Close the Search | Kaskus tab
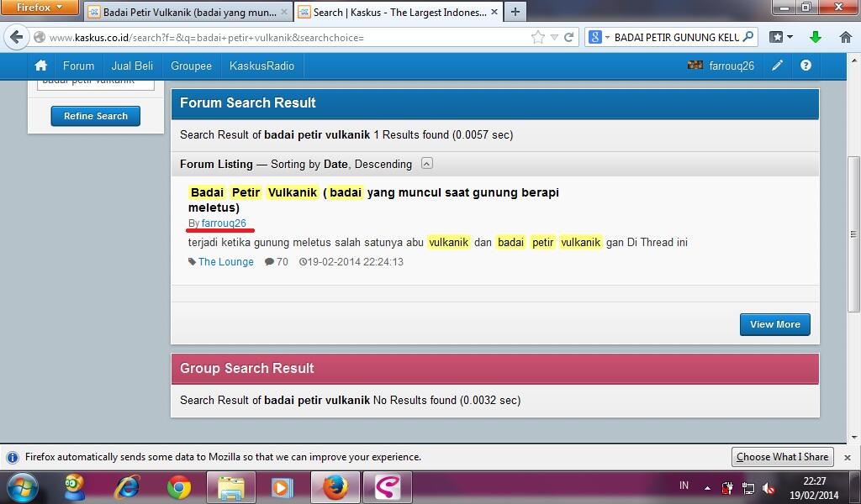The width and height of the screenshot is (861, 504). coord(494,12)
